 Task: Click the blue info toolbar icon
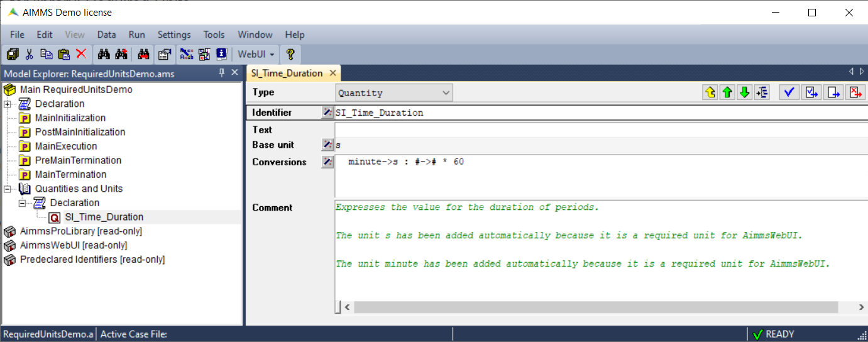tap(221, 54)
